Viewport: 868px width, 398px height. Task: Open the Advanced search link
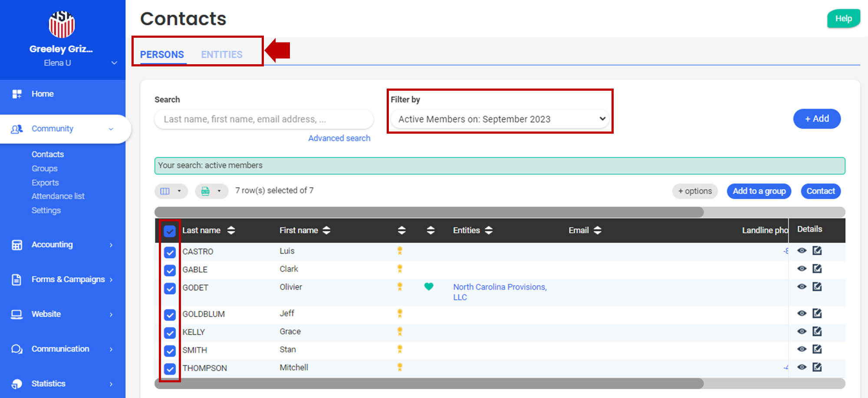339,138
